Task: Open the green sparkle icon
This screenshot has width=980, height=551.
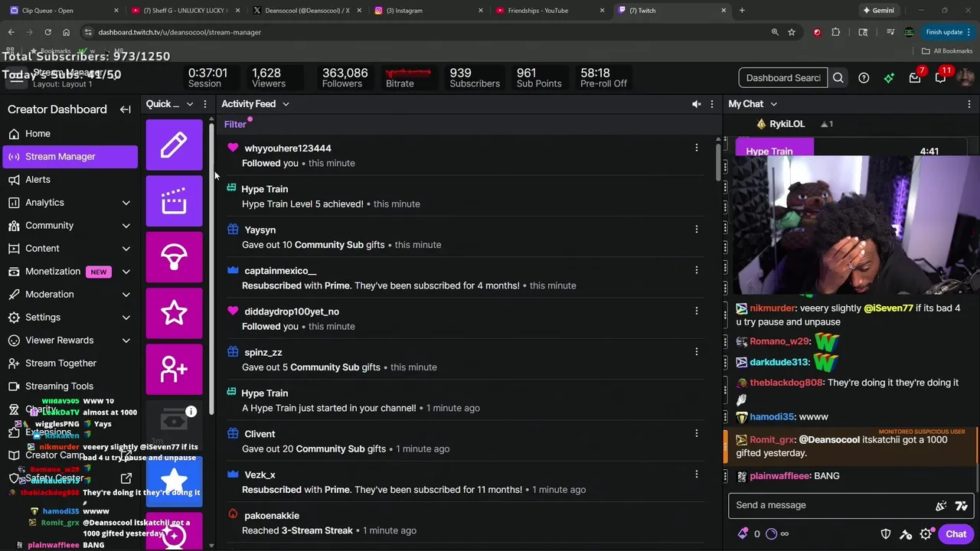Action: [x=889, y=78]
